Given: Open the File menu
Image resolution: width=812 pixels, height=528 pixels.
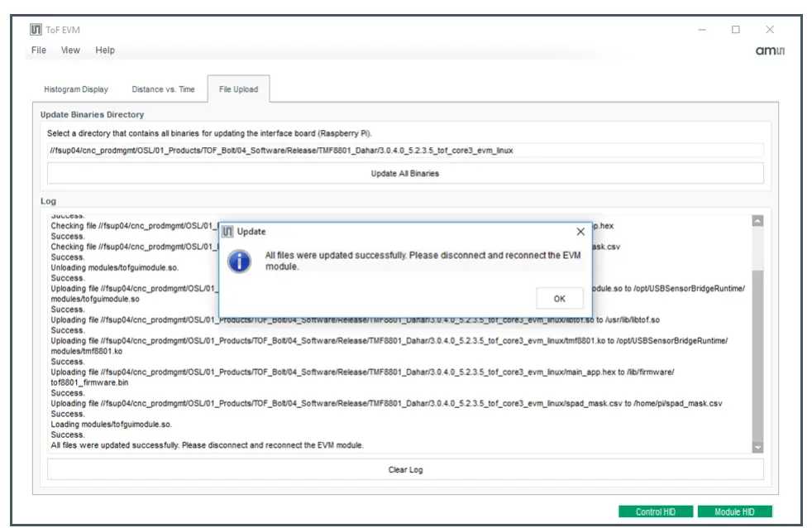Looking at the screenshot, I should 37,50.
